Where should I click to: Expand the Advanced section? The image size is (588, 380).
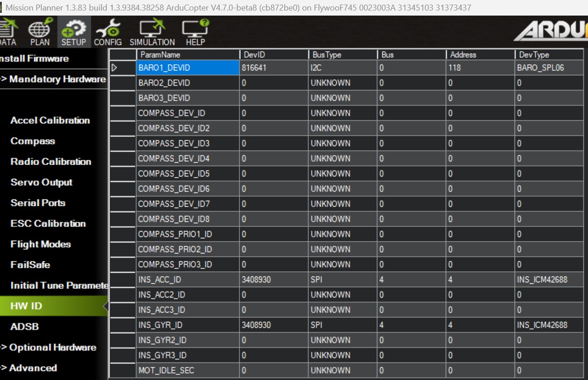(28, 368)
